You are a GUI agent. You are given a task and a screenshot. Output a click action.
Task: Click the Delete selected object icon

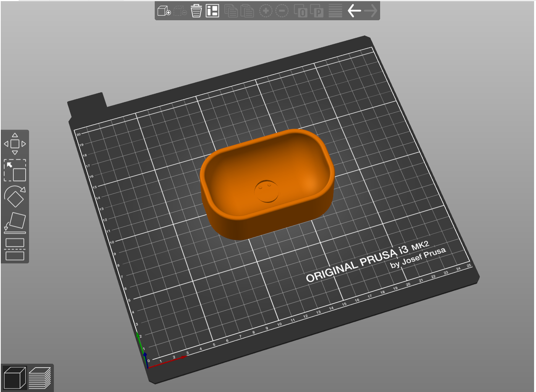[x=180, y=11]
